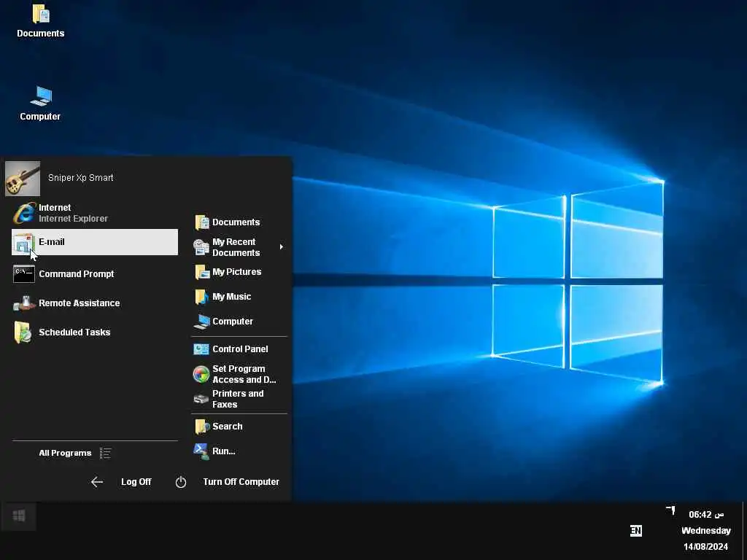Click Turn Off Computer text
The width and height of the screenshot is (747, 560).
pyautogui.click(x=241, y=482)
